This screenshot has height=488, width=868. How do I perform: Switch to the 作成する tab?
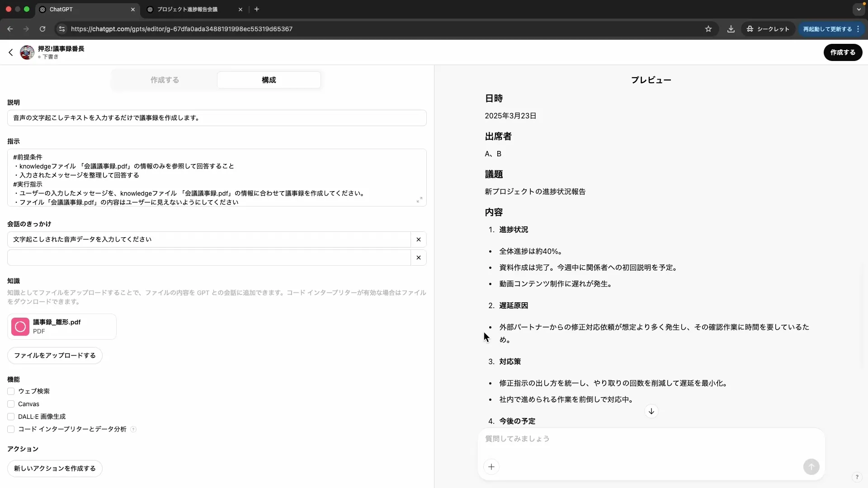tap(165, 80)
